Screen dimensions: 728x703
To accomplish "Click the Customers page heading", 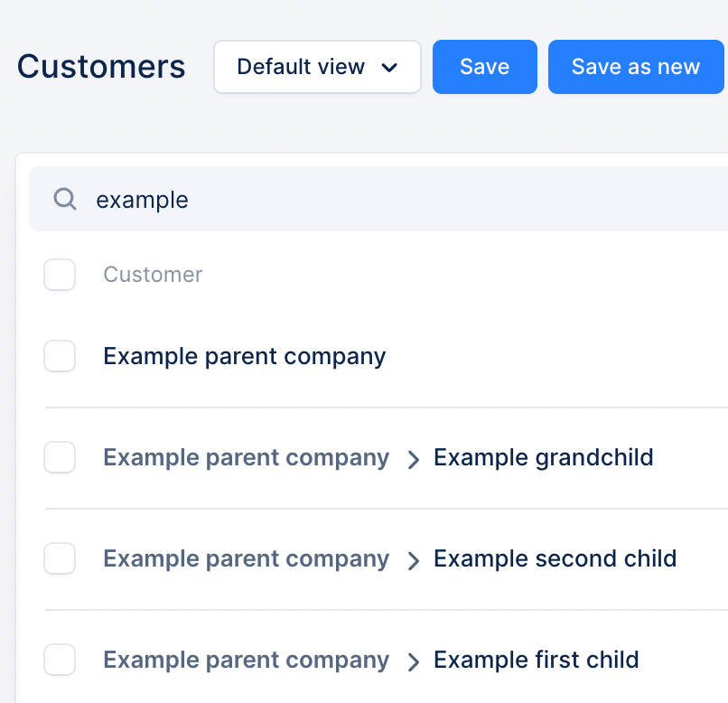I will 101,66.
